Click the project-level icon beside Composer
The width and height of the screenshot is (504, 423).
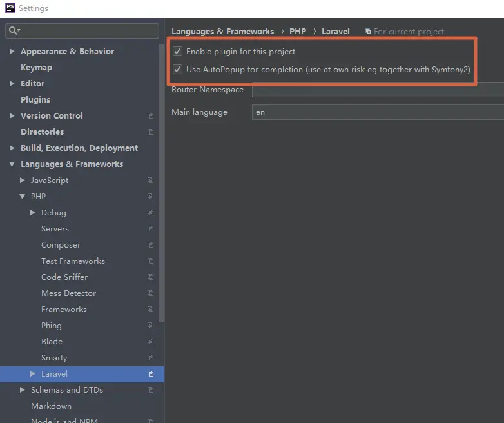[150, 245]
